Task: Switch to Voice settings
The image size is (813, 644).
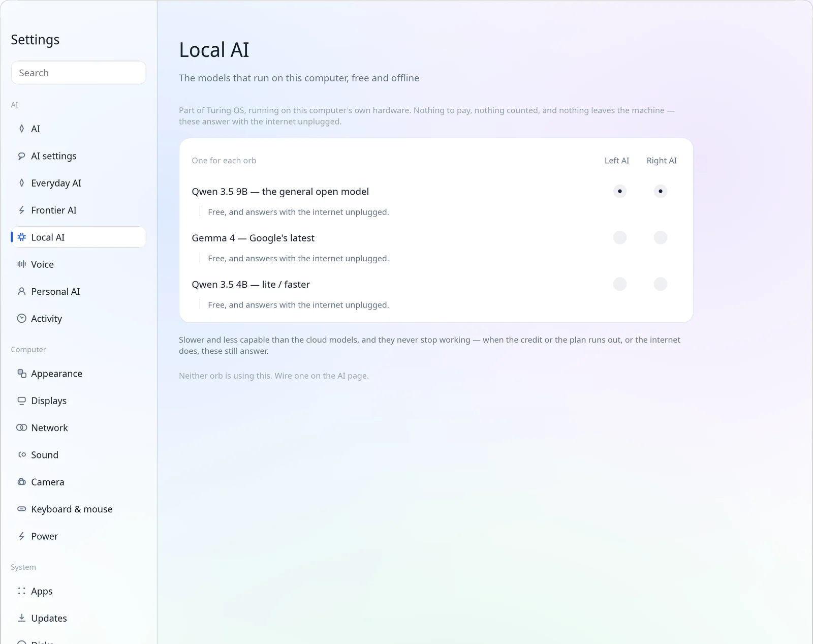Action: pos(78,264)
